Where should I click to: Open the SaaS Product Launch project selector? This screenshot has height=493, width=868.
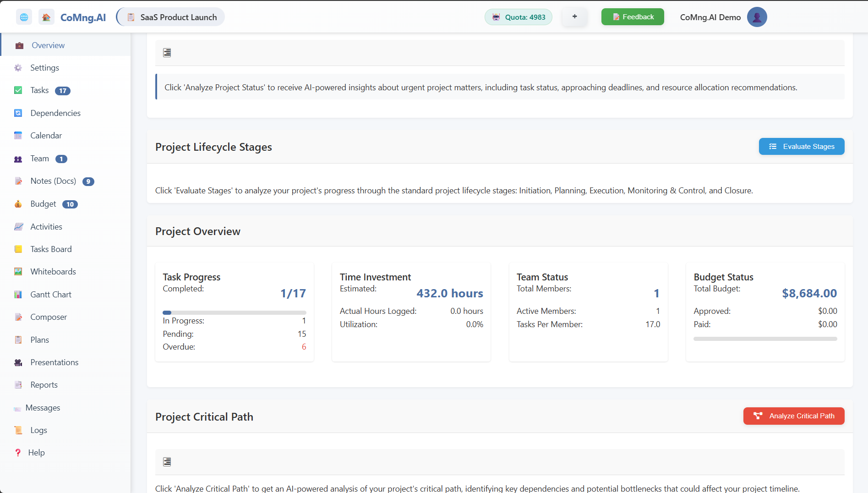pyautogui.click(x=170, y=17)
